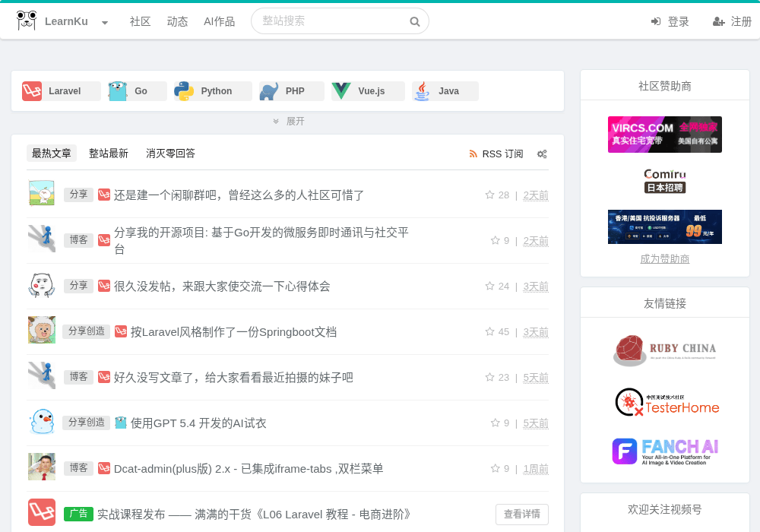Screen dimensions: 760x532
Task: Click the large Laravel logo on ad row
Action: [42, 512]
